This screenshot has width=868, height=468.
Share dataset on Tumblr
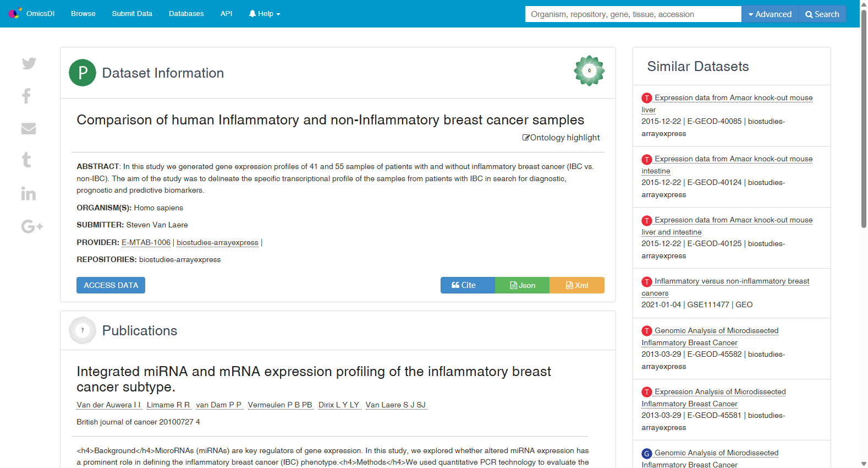point(26,160)
